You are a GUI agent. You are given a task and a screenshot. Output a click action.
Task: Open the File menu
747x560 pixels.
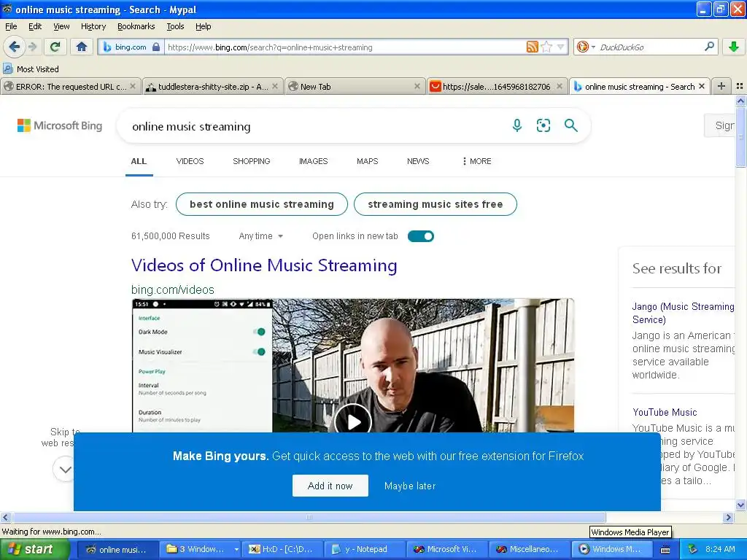[11, 26]
